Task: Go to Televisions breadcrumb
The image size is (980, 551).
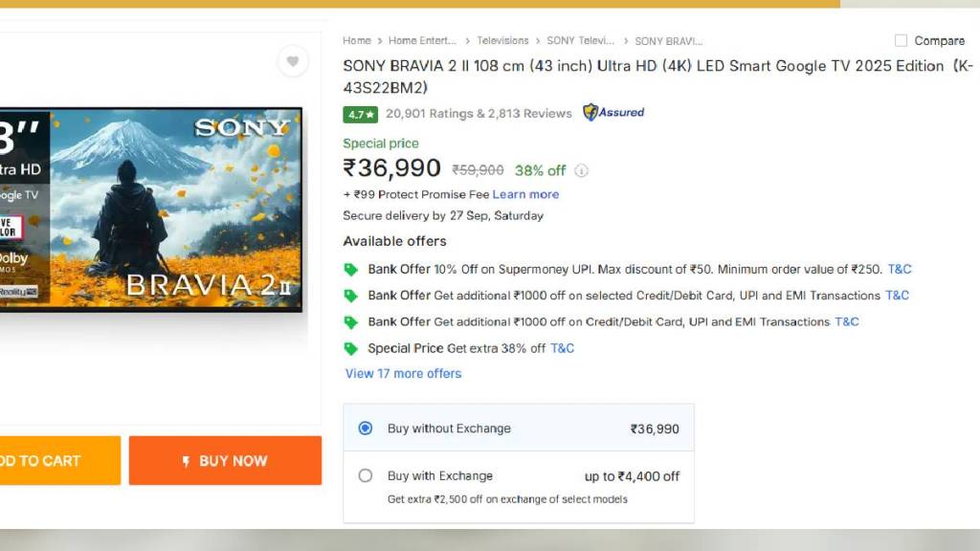Action: [502, 41]
